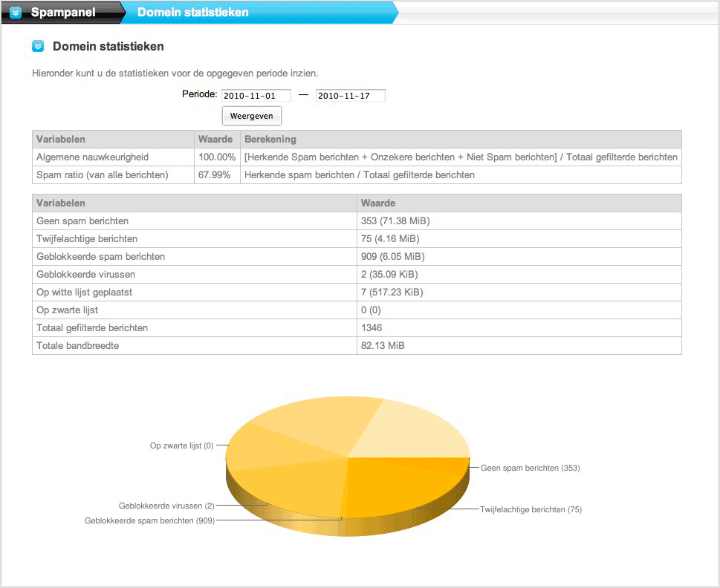Click the Herkende spam berichten calculation text

360,174
